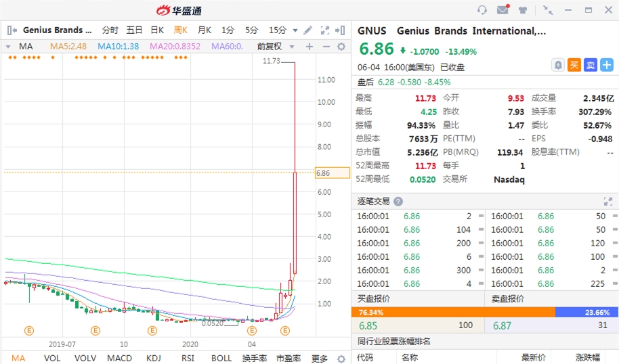Image resolution: width=619 pixels, height=364 pixels.
Task: Select VOL indicator tab
Action: point(52,358)
